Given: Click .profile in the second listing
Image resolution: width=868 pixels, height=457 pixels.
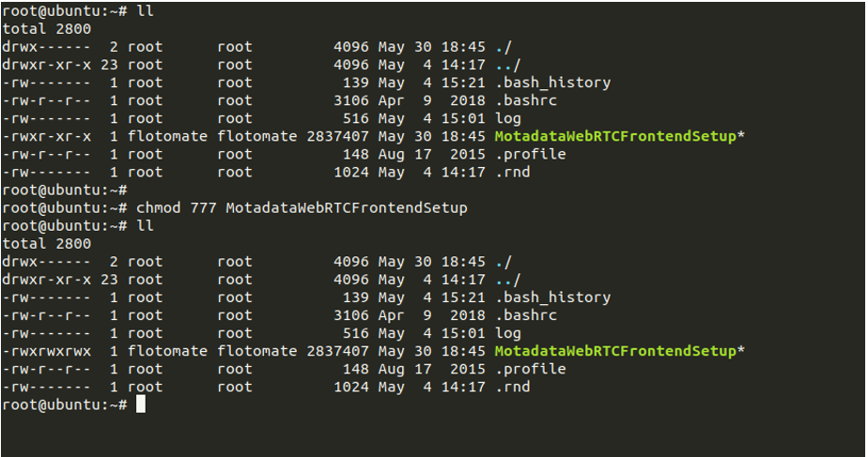Looking at the screenshot, I should point(531,369).
